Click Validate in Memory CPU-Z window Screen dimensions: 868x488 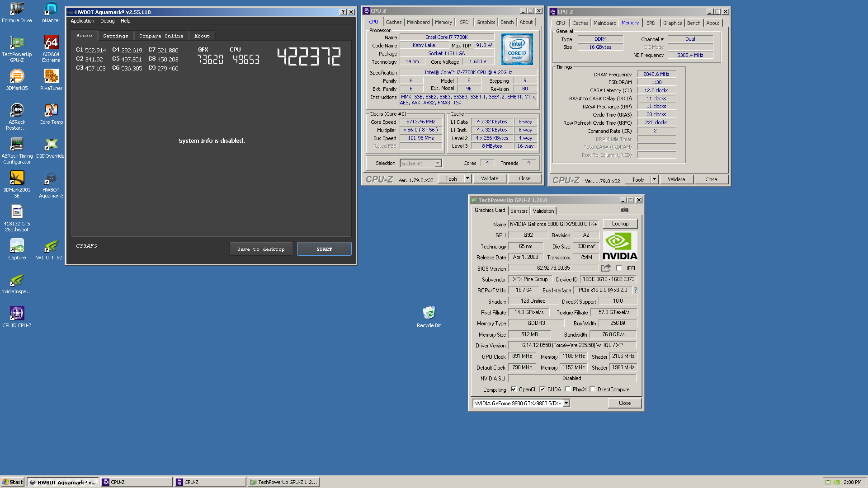coord(676,179)
